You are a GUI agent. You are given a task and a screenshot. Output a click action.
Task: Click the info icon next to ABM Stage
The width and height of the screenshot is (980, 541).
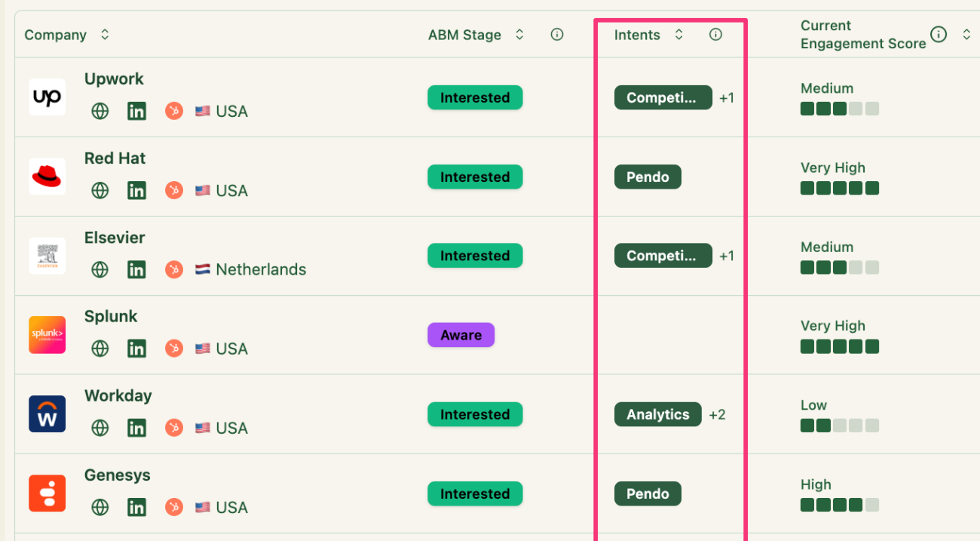pos(557,35)
